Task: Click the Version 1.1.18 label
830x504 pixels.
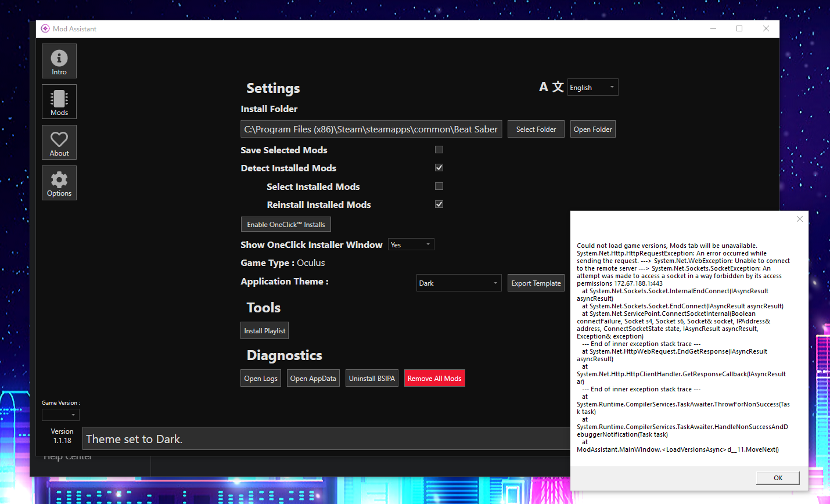Action: [x=62, y=436]
